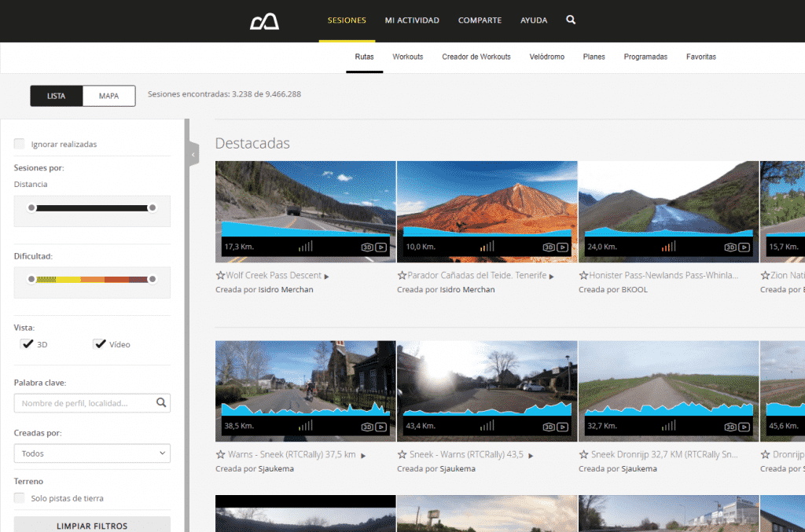Click arrow next to Warns - Sneek 37,5 km
The image size is (805, 532).
(363, 456)
